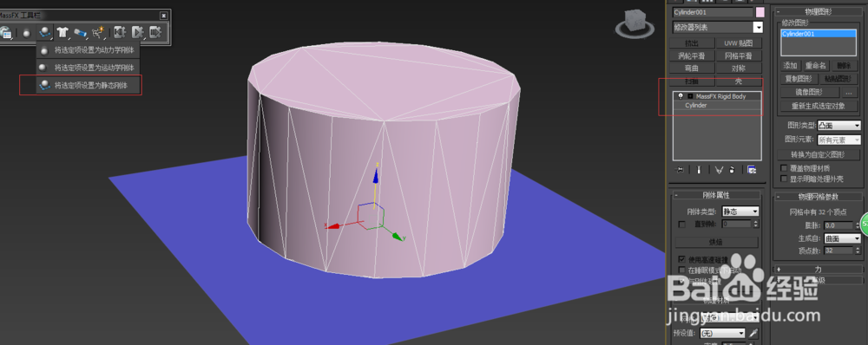
Task: Toggle the 直到帧 checkbox
Action: tap(682, 224)
